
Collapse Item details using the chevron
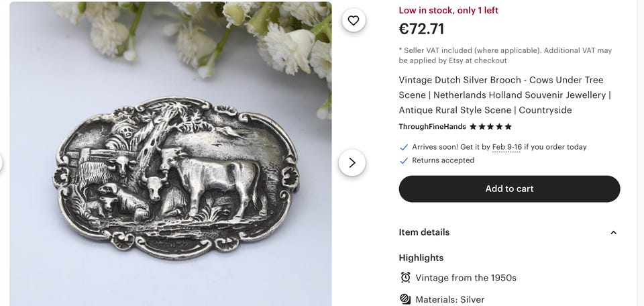[x=613, y=232]
